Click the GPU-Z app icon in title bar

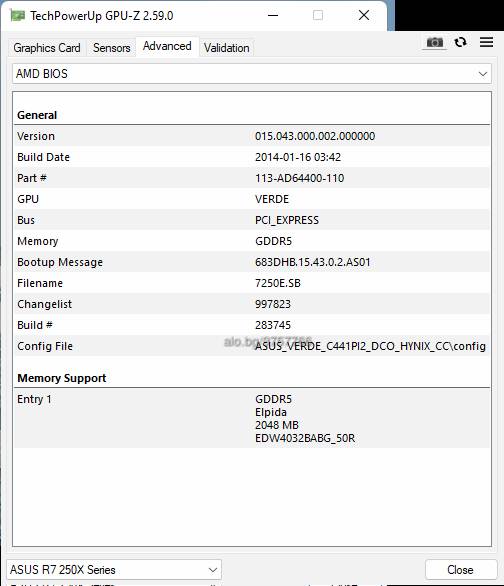(x=18, y=16)
